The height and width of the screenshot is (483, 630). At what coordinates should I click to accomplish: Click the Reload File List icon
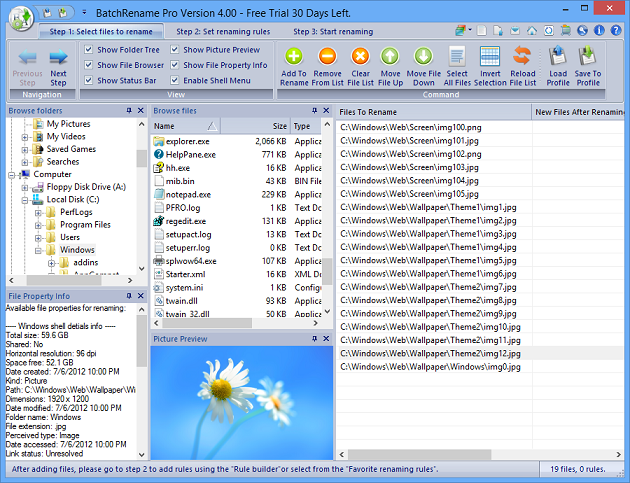pyautogui.click(x=522, y=57)
